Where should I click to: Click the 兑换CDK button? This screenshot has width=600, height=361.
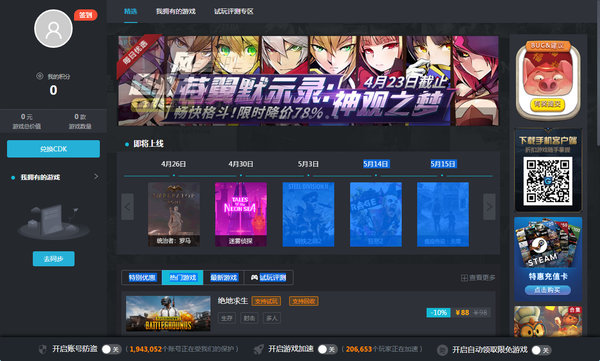pos(53,149)
